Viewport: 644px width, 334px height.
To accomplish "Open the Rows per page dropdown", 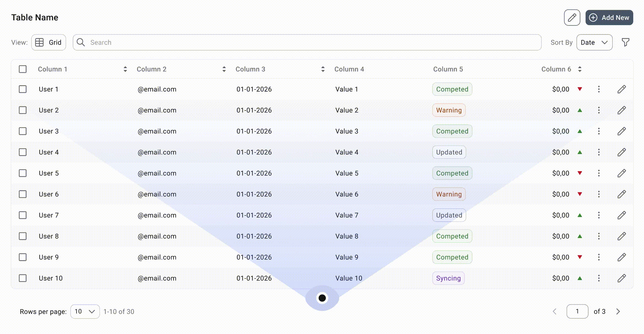I will click(x=85, y=312).
